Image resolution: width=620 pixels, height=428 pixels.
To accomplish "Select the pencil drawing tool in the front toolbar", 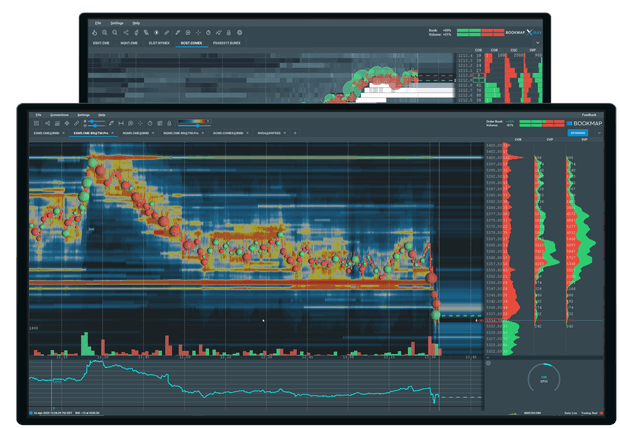I will 112,123.
